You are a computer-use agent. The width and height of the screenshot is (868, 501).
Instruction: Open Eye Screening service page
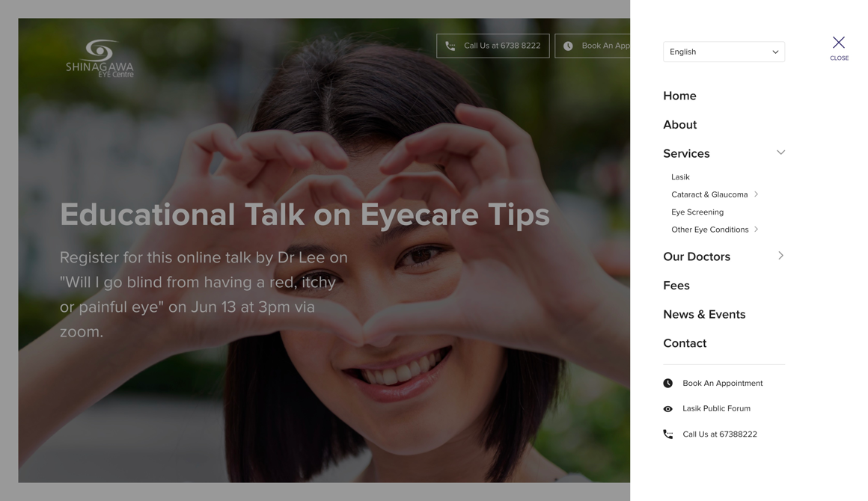[697, 212]
